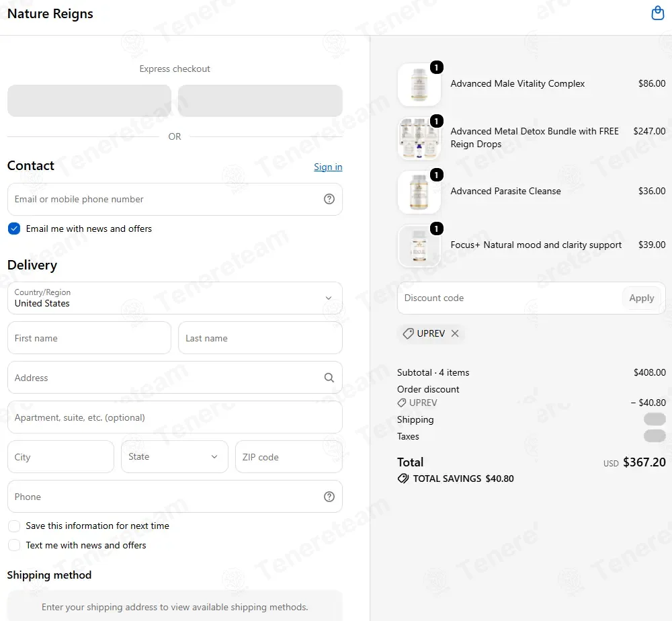Expand the State dropdown

pos(175,457)
